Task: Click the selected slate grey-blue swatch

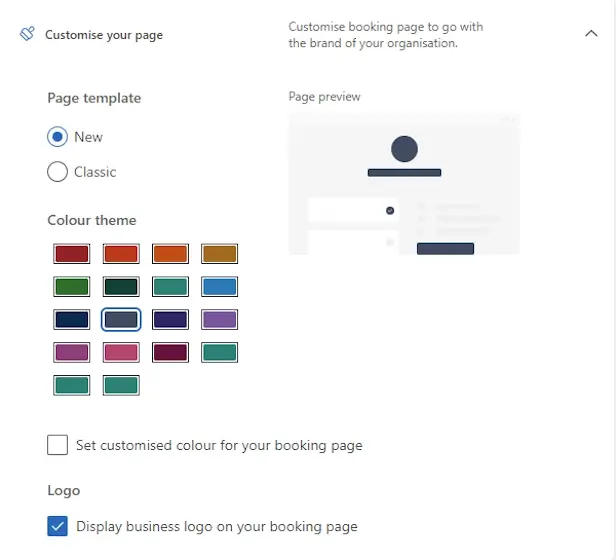Action: click(121, 320)
